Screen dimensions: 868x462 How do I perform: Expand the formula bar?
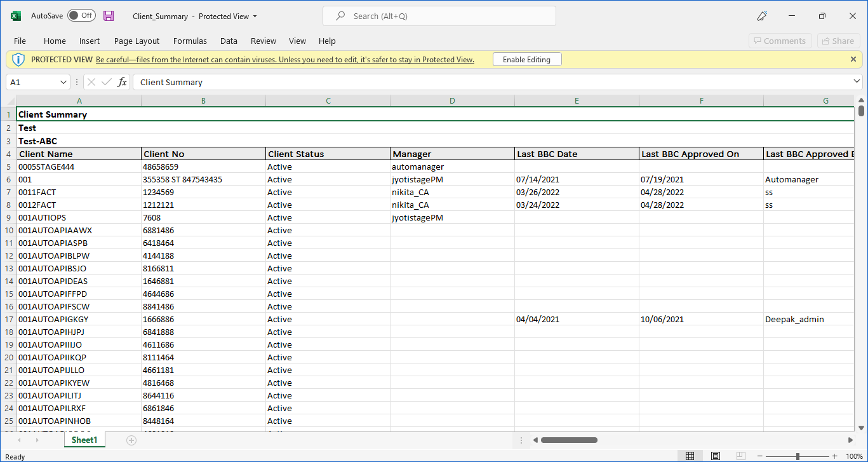pyautogui.click(x=857, y=82)
